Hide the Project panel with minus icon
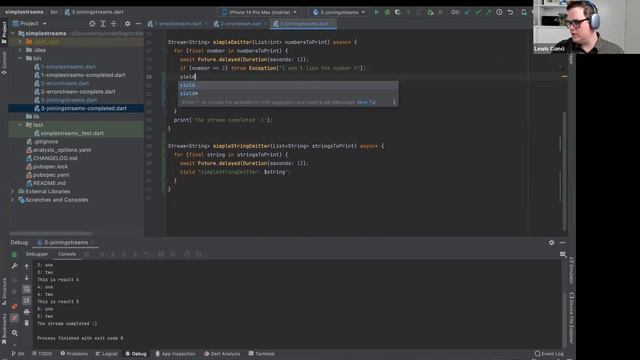Image resolution: width=640 pixels, height=360 pixels. point(138,24)
